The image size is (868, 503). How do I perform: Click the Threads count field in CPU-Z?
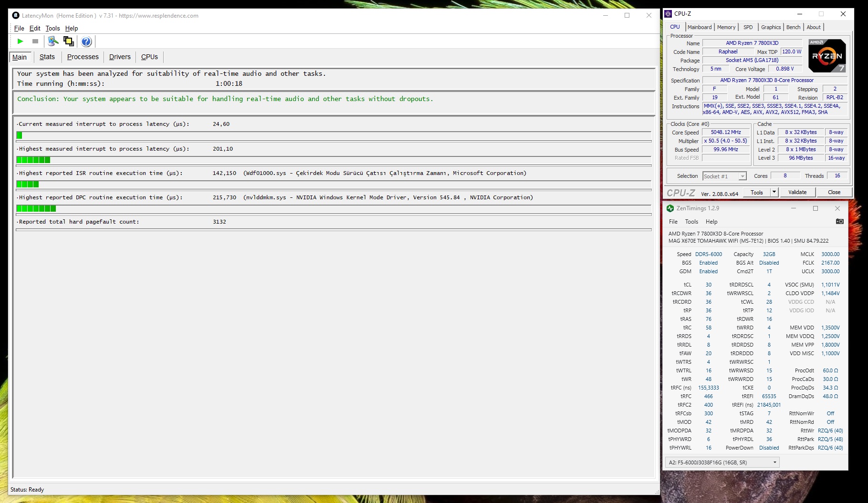coord(837,176)
